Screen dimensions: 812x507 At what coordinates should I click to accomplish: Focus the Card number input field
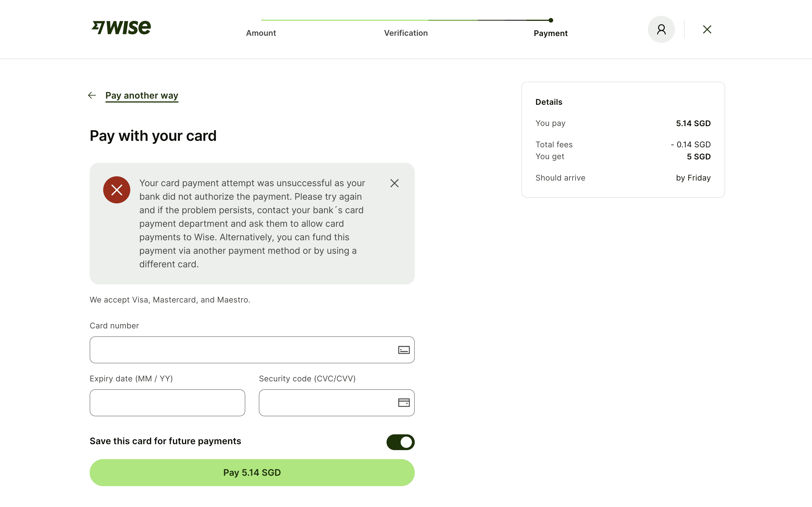(x=242, y=350)
